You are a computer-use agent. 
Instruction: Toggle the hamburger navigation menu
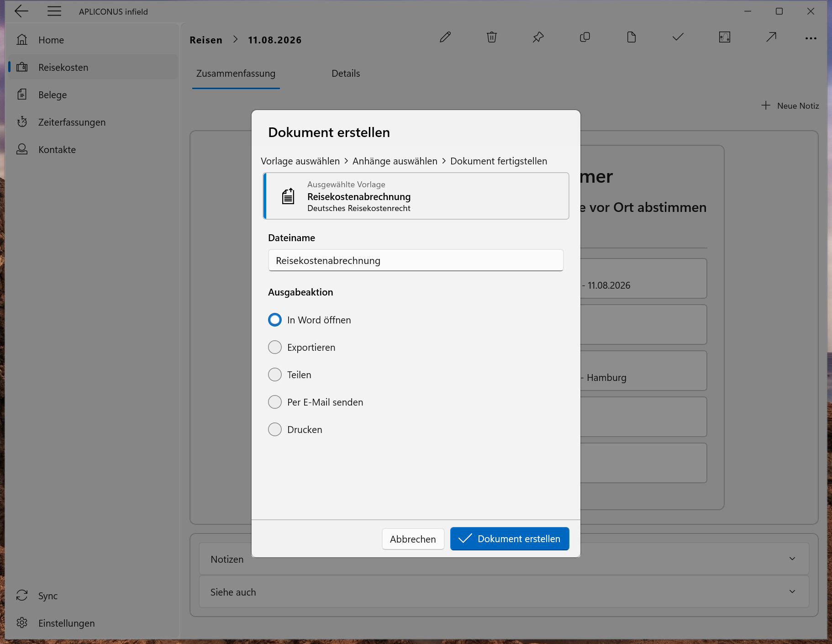pos(54,11)
